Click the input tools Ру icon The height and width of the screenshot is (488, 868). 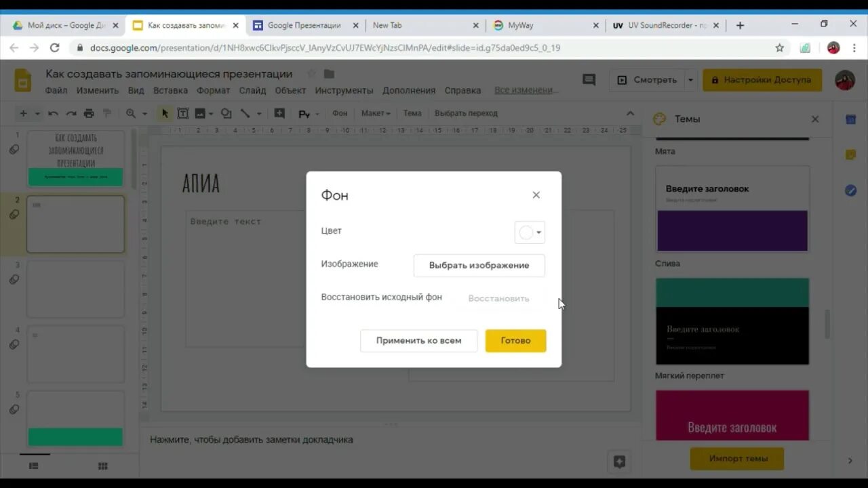(304, 114)
